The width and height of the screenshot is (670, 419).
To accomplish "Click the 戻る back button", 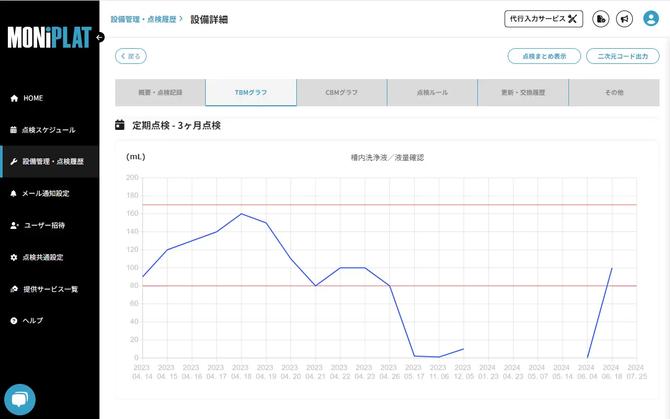I will (131, 56).
